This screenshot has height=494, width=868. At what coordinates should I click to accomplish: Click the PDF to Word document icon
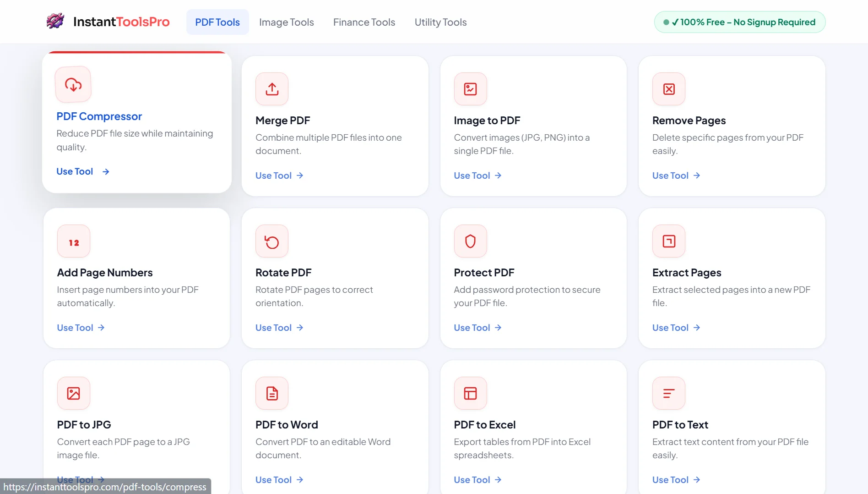pos(272,393)
